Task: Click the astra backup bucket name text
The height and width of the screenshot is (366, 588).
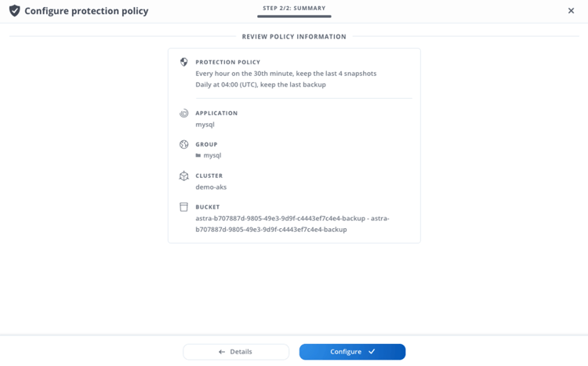Action: point(292,223)
